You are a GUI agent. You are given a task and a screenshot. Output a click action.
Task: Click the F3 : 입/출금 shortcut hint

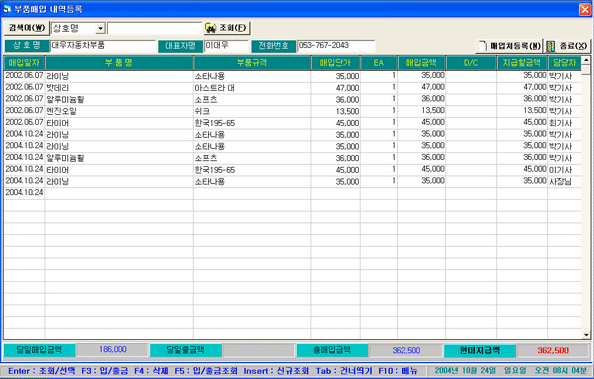pyautogui.click(x=105, y=371)
